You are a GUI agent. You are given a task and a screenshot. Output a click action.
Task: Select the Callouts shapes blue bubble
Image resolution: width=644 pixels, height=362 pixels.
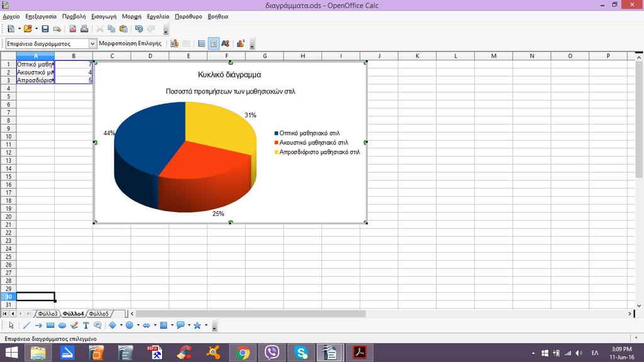pyautogui.click(x=180, y=326)
